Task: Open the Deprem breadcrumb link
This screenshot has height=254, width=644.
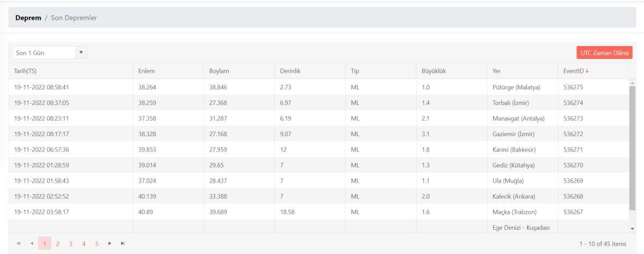Action: [28, 18]
